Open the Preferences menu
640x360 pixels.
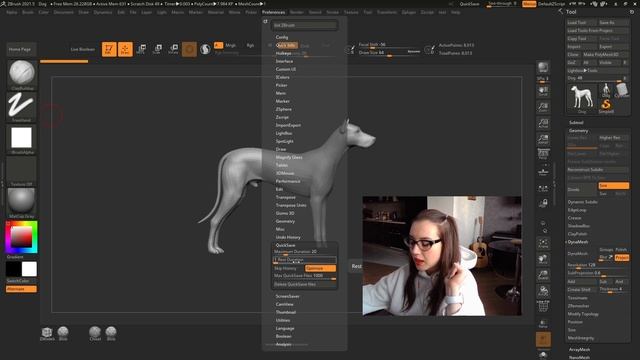[x=273, y=12]
